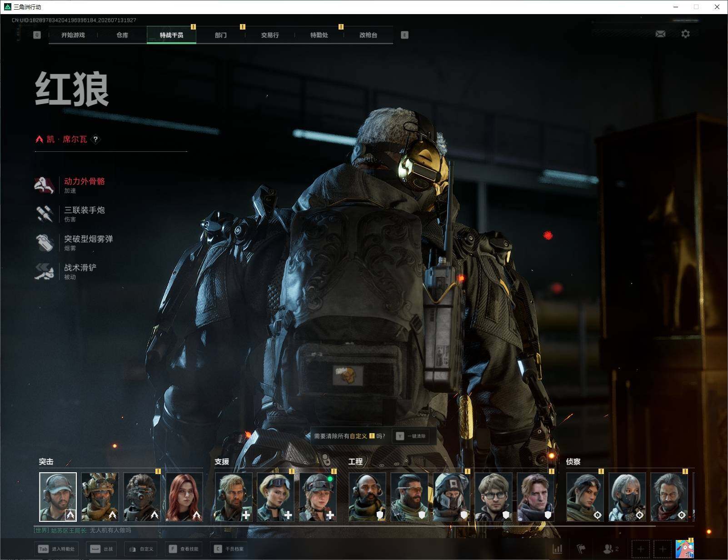The width and height of the screenshot is (728, 560).
Task: Select bald engineer operator with headset
Action: click(367, 497)
